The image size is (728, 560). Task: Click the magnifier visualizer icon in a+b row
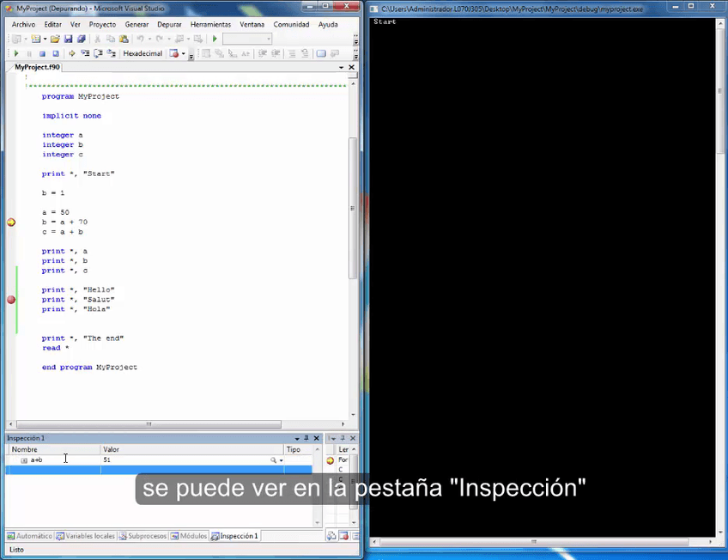click(x=274, y=460)
